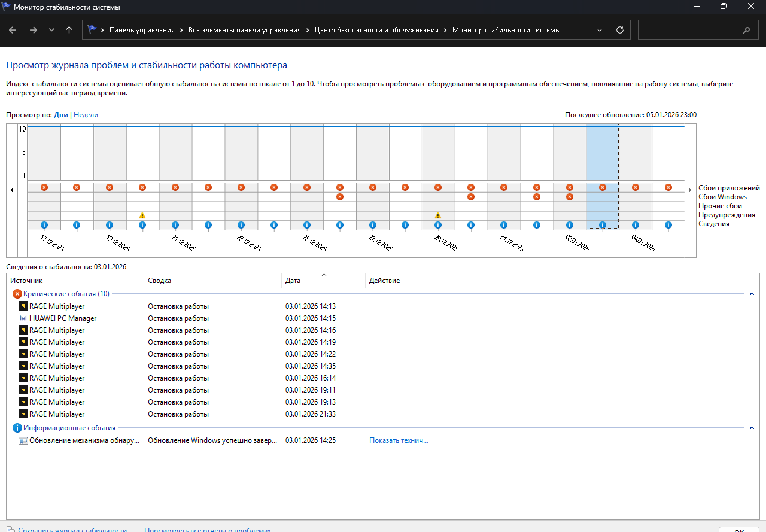The image size is (766, 532).
Task: Select the date '03.01.2026 14:35' cell
Action: 311,366
